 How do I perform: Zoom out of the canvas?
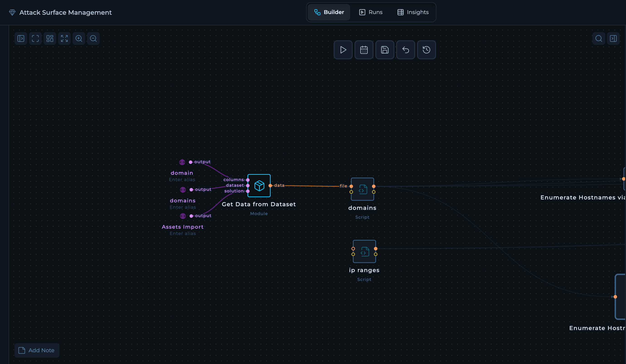pyautogui.click(x=93, y=38)
